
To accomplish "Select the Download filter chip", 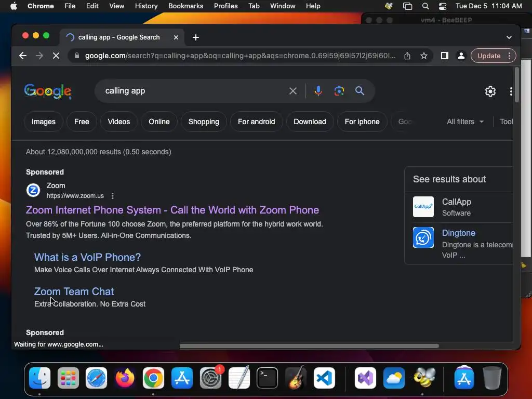I will pyautogui.click(x=310, y=122).
